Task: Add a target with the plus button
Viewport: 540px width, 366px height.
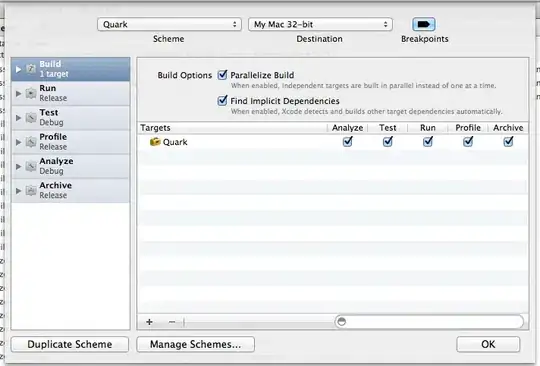Action: pyautogui.click(x=149, y=322)
